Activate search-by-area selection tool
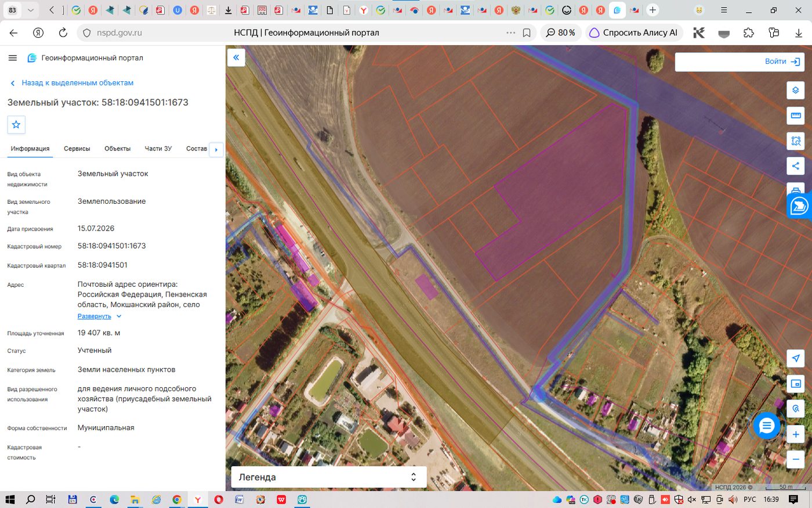Screen dimensions: 812x508 click(x=796, y=140)
